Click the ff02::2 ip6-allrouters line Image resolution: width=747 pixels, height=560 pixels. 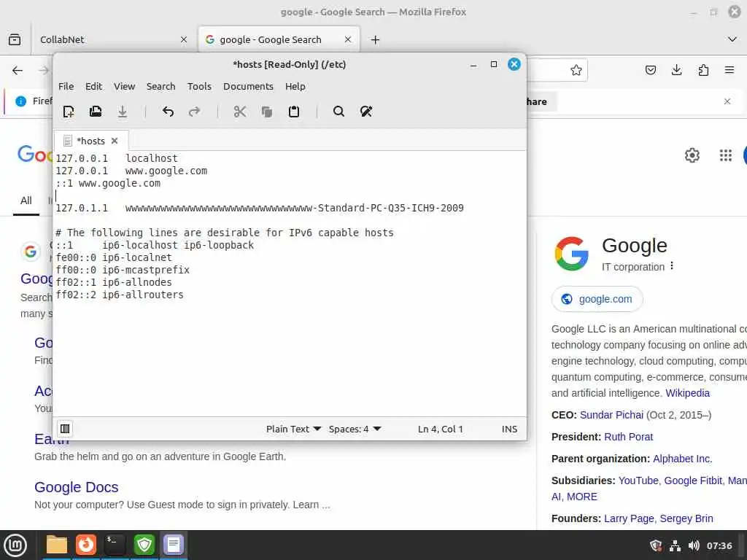(120, 295)
